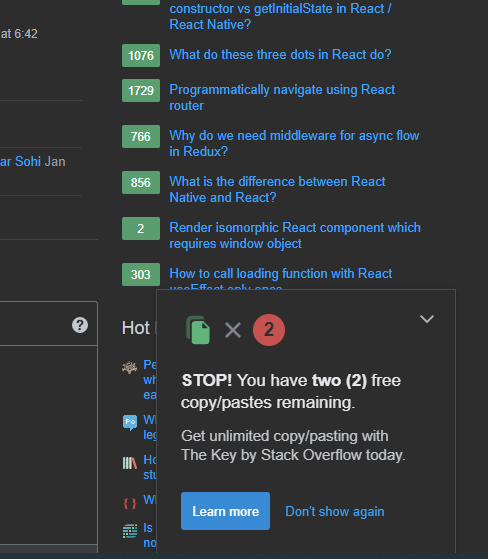The width and height of the screenshot is (488, 559).
Task: Click the 'Jan' date text next to Sohi
Action: pos(55,161)
